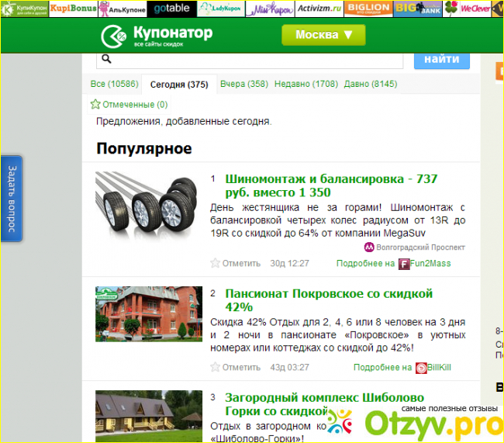
Task: Toggle the Отмеченные (0) star filter
Action: pos(95,105)
